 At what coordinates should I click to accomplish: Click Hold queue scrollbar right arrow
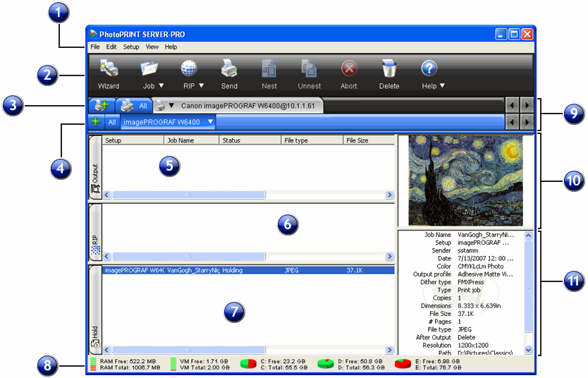click(390, 350)
